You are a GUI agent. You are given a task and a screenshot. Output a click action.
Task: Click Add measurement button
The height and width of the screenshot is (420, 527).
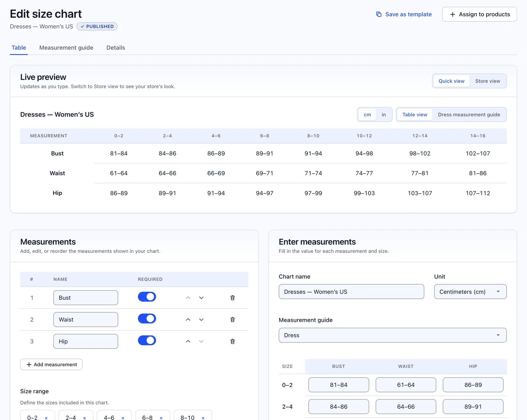point(51,364)
